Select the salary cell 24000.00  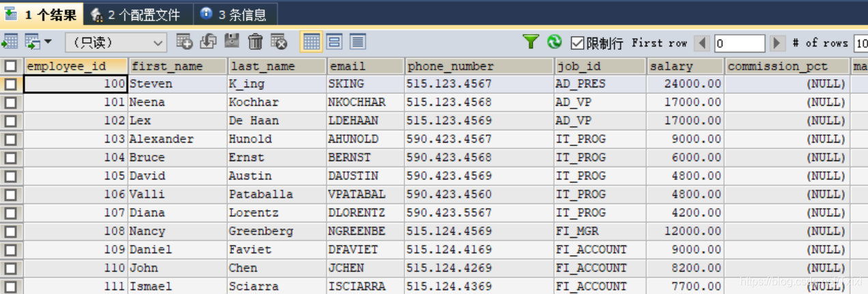[685, 84]
